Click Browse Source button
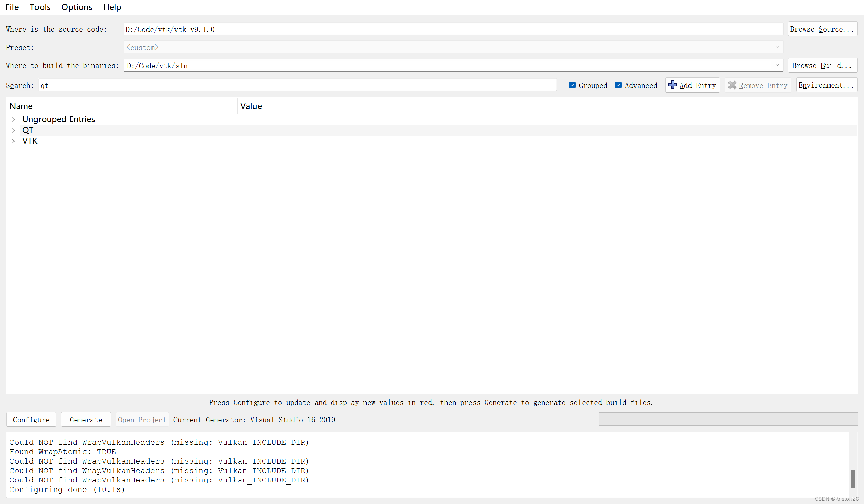The width and height of the screenshot is (864, 504). [822, 29]
